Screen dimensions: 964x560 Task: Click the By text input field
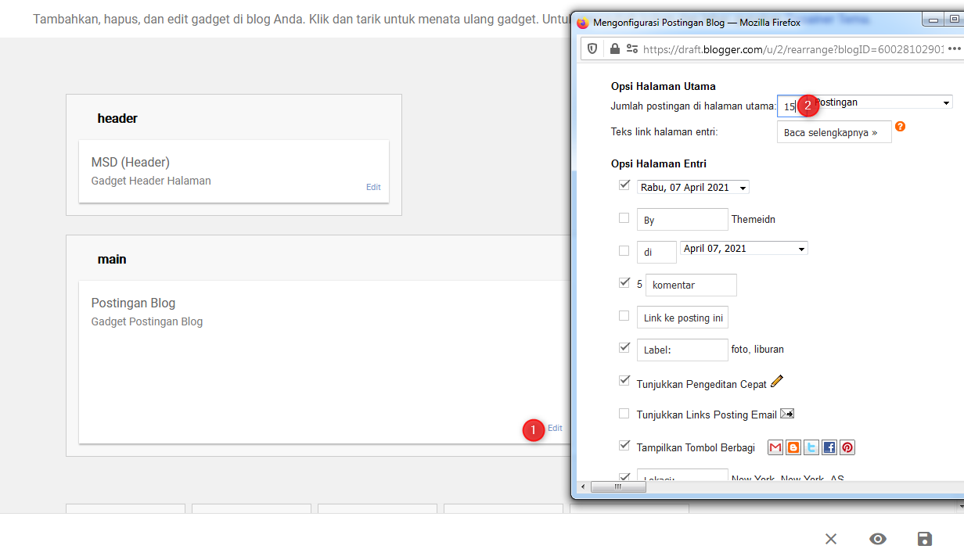[682, 220]
